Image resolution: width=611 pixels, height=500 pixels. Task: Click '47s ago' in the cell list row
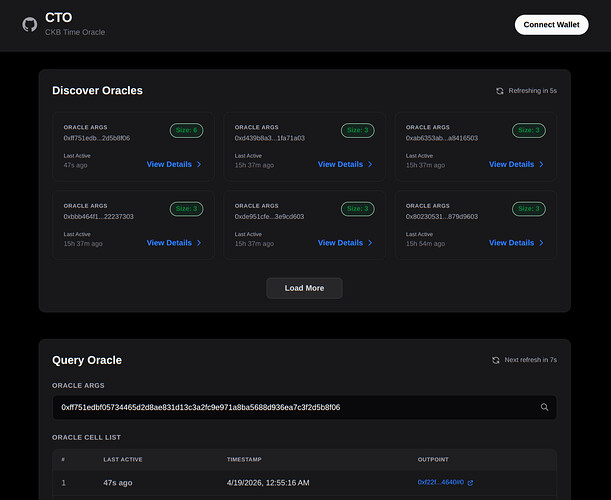coord(118,483)
